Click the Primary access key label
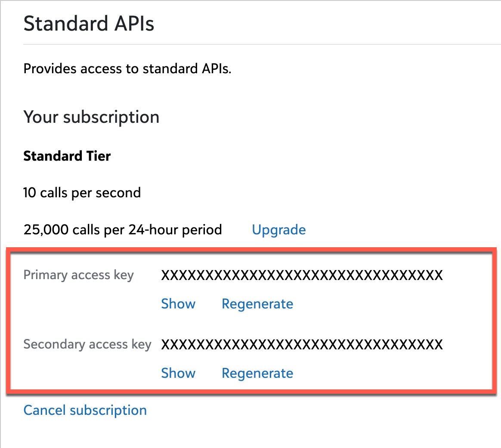The width and height of the screenshot is (501, 448). (x=79, y=275)
